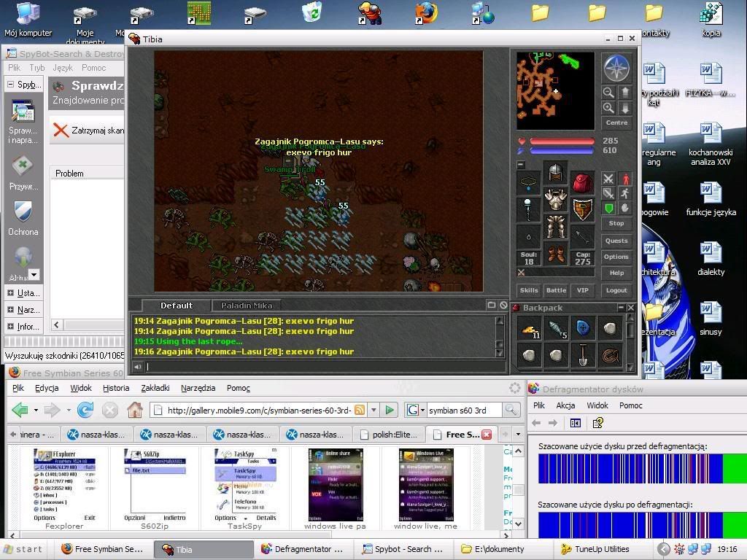The width and height of the screenshot is (747, 560).
Task: Collapse Spyb... tree node in Spybot
Action: [10, 85]
